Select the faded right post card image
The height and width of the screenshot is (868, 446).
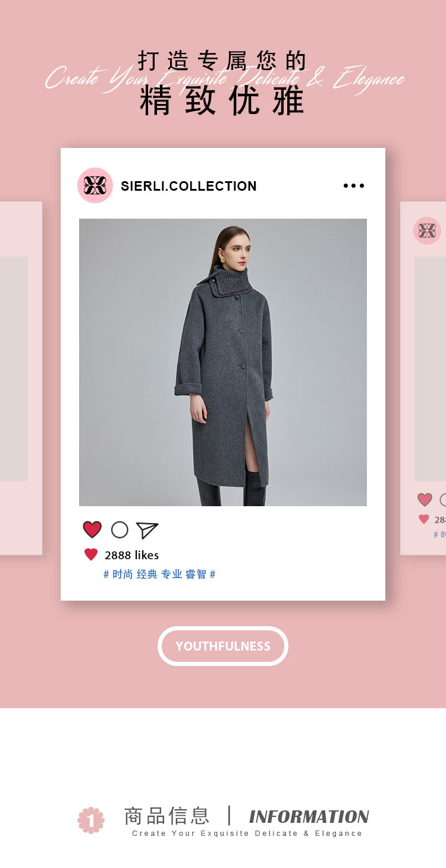[430, 369]
